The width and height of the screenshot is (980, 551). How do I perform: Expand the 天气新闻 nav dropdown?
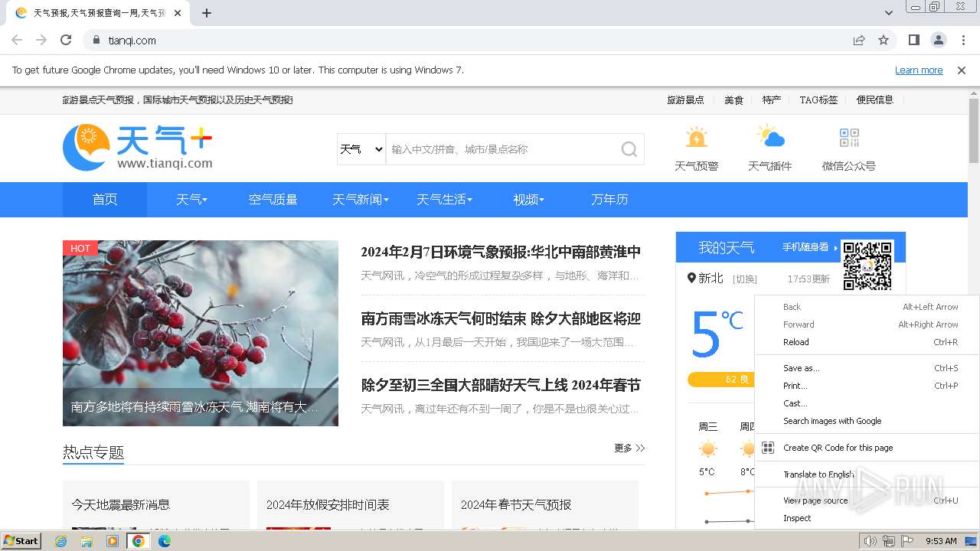click(x=361, y=200)
